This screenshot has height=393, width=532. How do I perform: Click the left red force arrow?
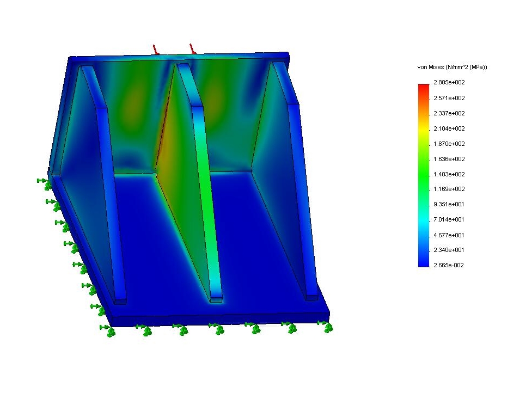(x=155, y=50)
